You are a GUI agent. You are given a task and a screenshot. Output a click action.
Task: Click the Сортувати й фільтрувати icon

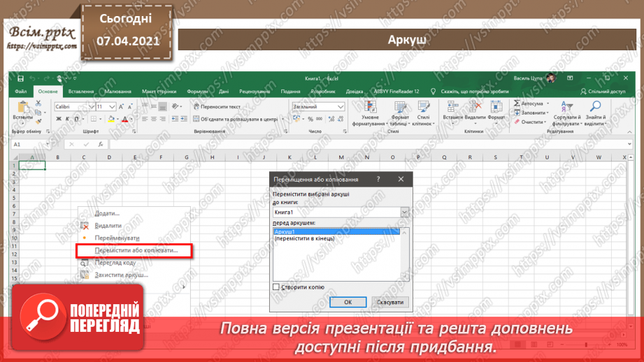(x=567, y=107)
